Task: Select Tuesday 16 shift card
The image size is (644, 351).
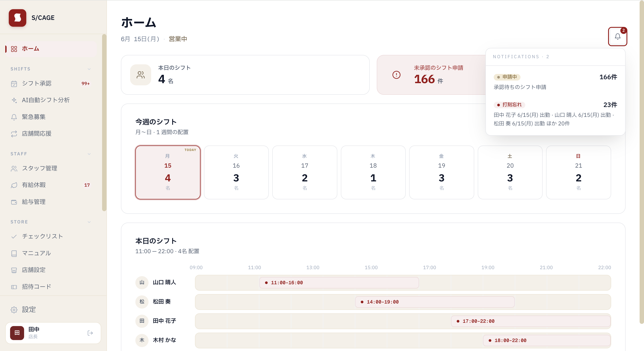Action: tap(236, 172)
